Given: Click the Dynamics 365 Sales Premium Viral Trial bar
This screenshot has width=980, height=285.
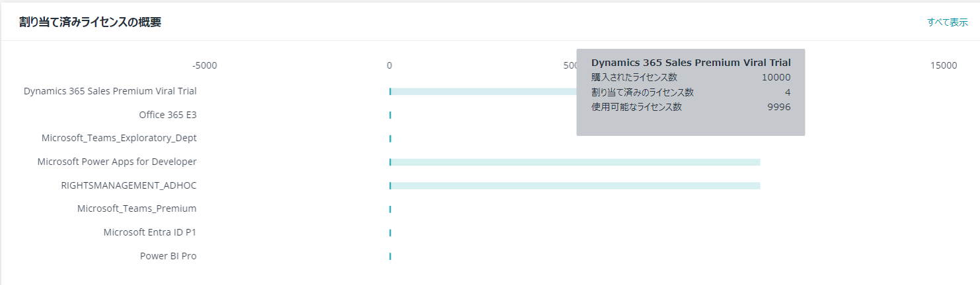Looking at the screenshot, I should [x=483, y=92].
